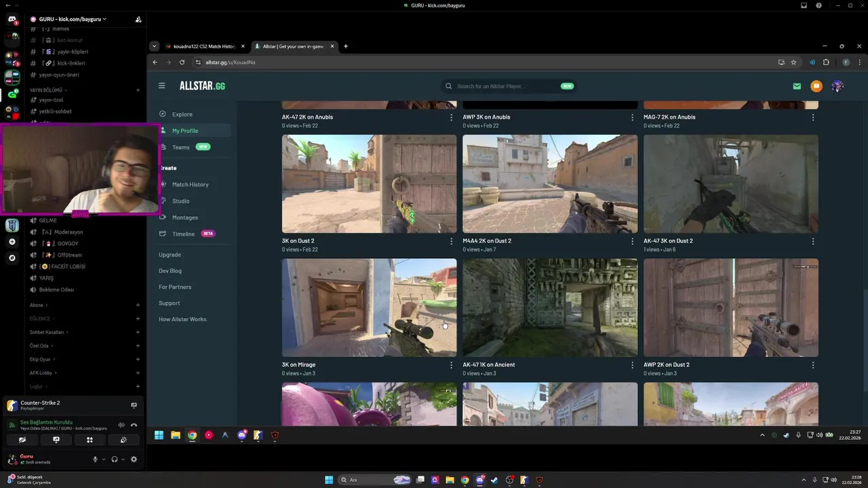The image size is (868, 488).
Task: Bookmark this page with the star icon
Action: pos(793,62)
